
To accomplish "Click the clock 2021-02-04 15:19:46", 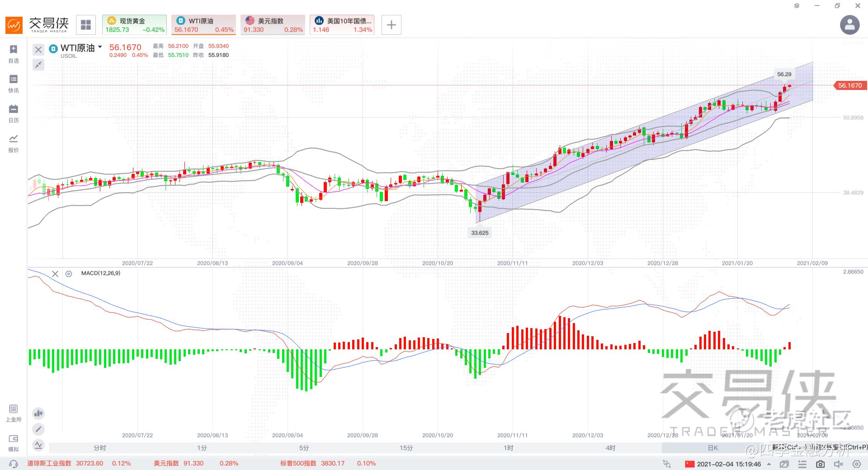I will (729, 464).
